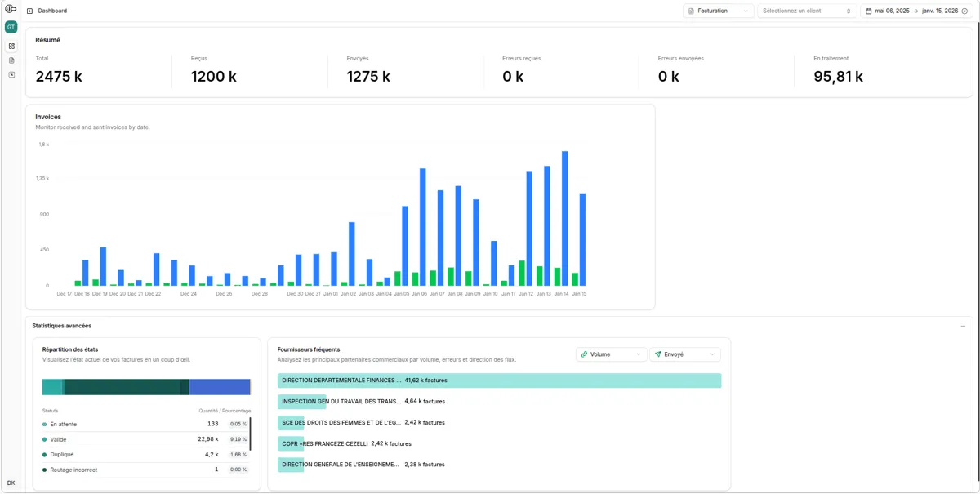Click the SCE DES DROITS DES FEMMES bar
This screenshot has height=494, width=980.
coord(291,423)
